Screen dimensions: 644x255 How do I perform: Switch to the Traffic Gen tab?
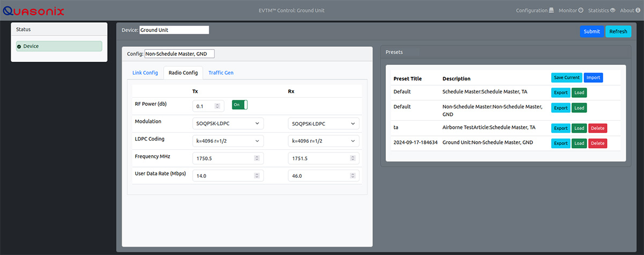(221, 73)
